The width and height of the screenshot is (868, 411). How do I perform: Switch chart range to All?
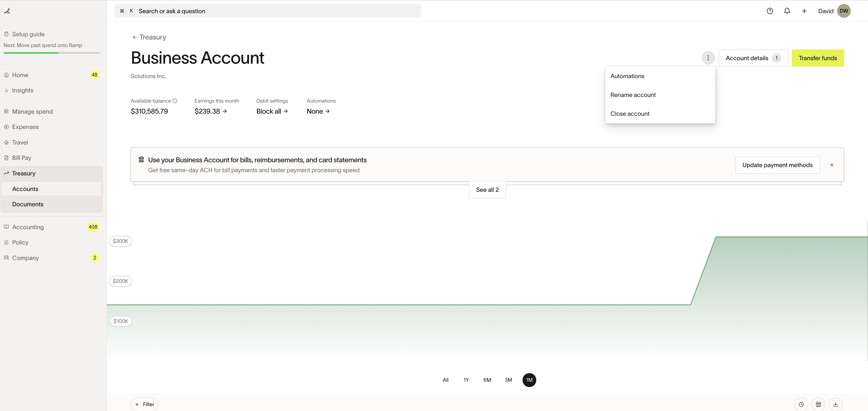446,380
